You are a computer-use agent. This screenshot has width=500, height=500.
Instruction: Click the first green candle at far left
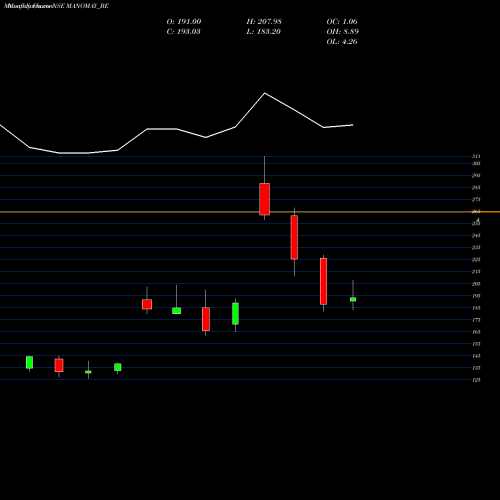coord(30,362)
